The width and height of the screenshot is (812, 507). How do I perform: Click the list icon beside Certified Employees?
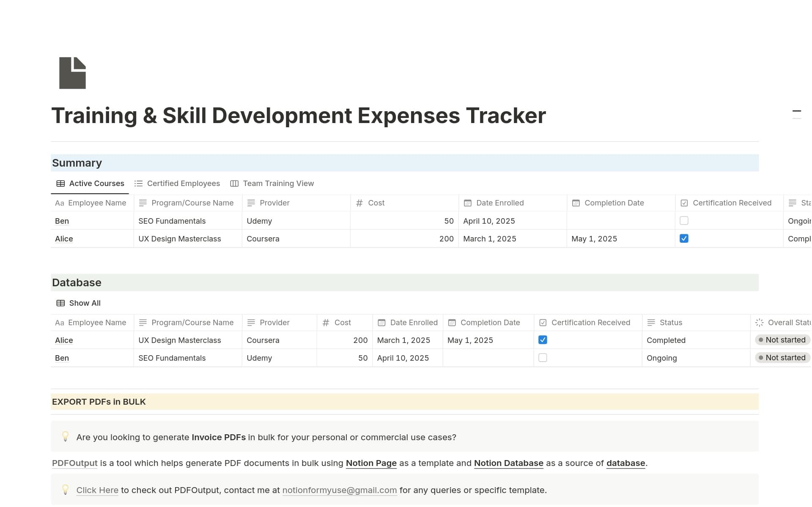pos(139,183)
